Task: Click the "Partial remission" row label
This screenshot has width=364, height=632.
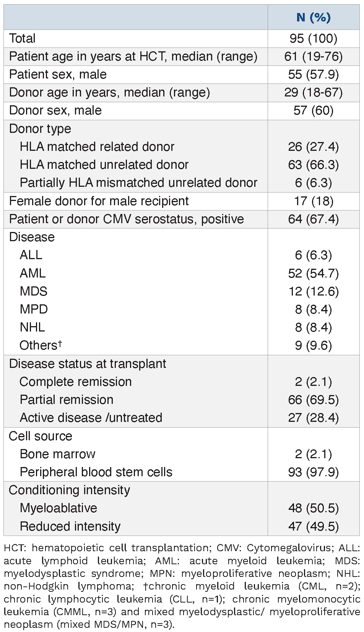Action: pos(67,400)
